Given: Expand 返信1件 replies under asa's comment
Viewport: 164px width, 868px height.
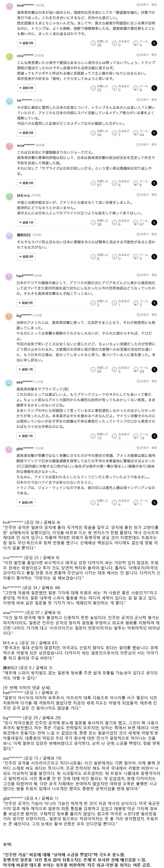Looking at the screenshot, I should pyautogui.click(x=26, y=436).
